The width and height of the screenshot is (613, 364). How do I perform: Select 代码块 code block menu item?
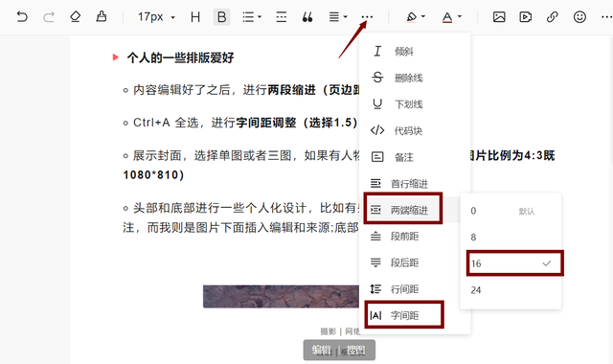pos(415,130)
